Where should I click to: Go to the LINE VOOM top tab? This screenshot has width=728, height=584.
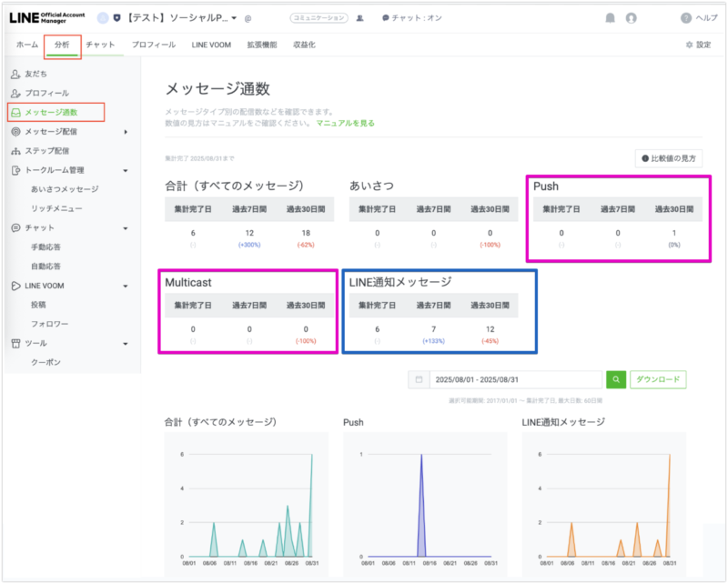(x=211, y=45)
